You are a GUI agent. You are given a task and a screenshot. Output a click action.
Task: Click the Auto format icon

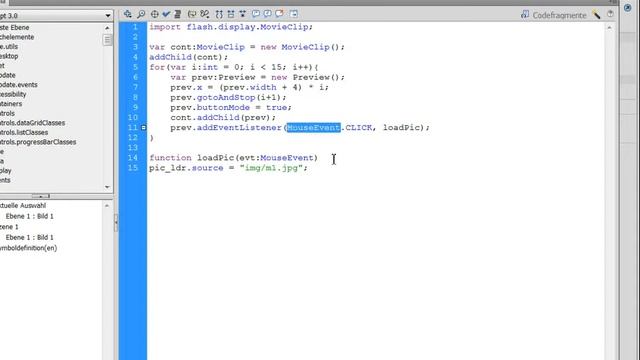coord(178,14)
